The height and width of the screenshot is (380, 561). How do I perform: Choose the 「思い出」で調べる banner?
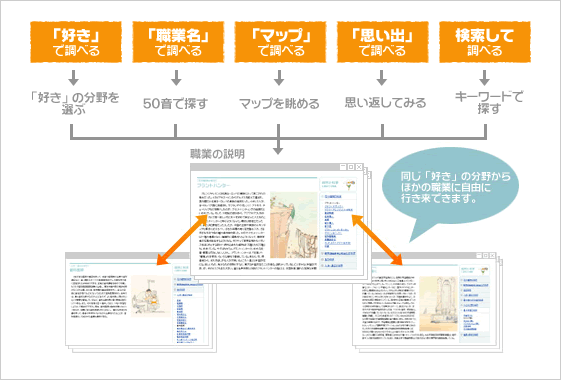coord(382,42)
